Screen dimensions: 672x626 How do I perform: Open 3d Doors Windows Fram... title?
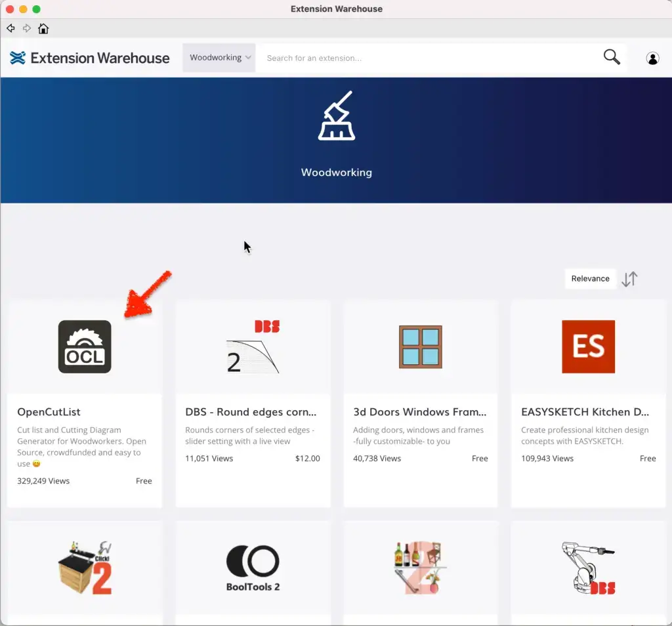(419, 412)
